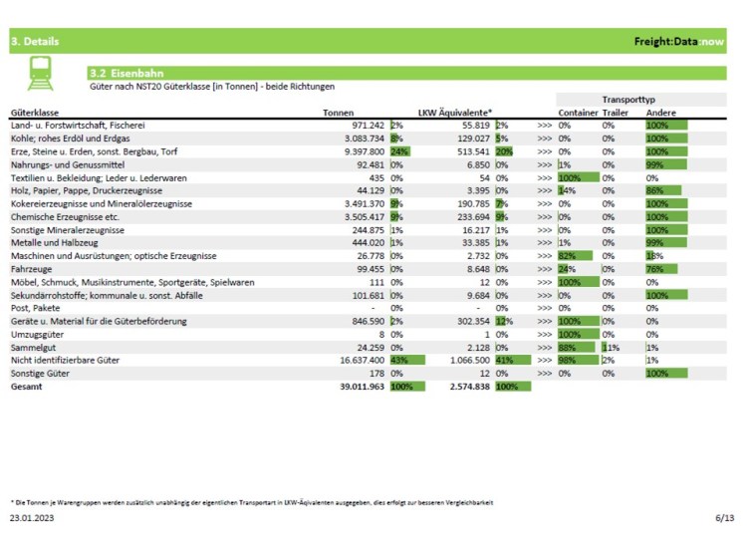Select the >>> marker beside Kohle; rohes Erdöl
The height and width of the screenshot is (560, 747).
coord(544,139)
